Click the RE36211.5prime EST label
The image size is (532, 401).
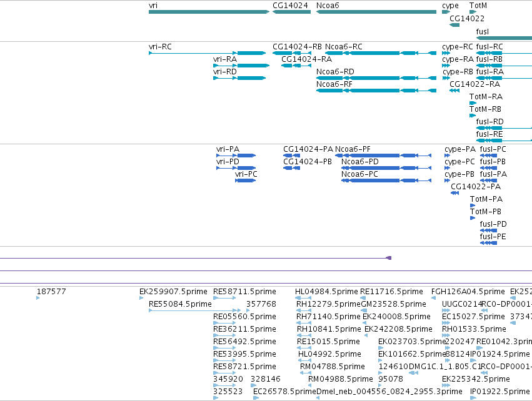244,329
